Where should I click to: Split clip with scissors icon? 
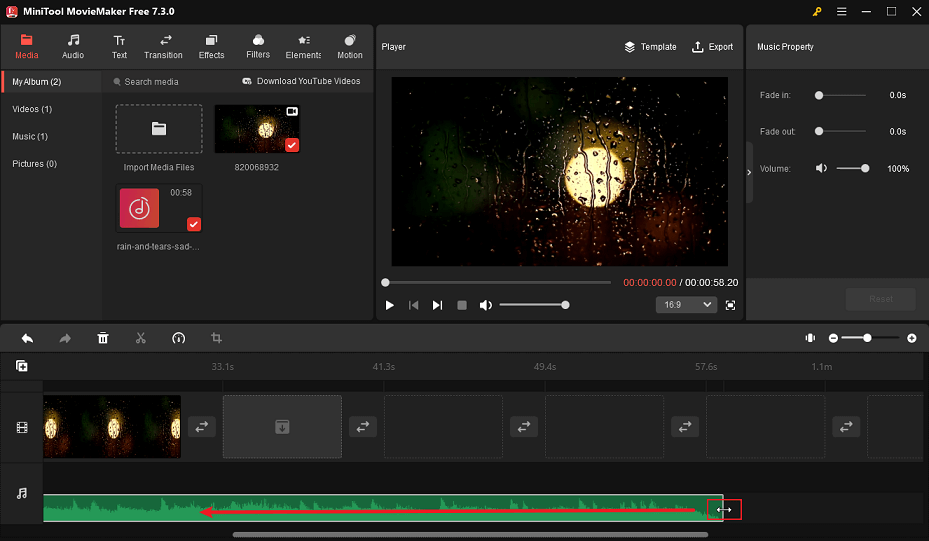[x=140, y=338]
